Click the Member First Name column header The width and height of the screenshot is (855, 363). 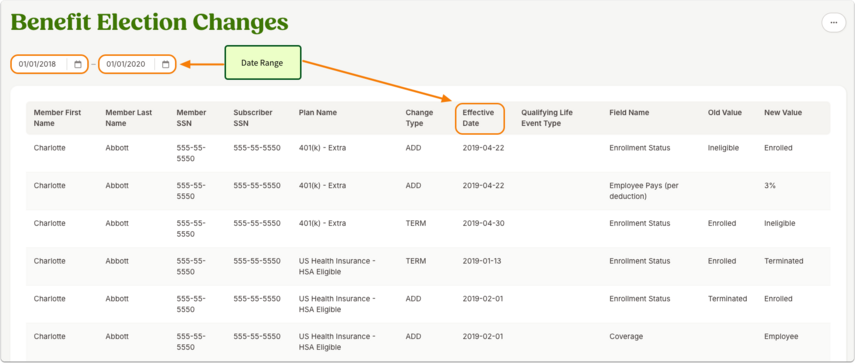point(57,118)
